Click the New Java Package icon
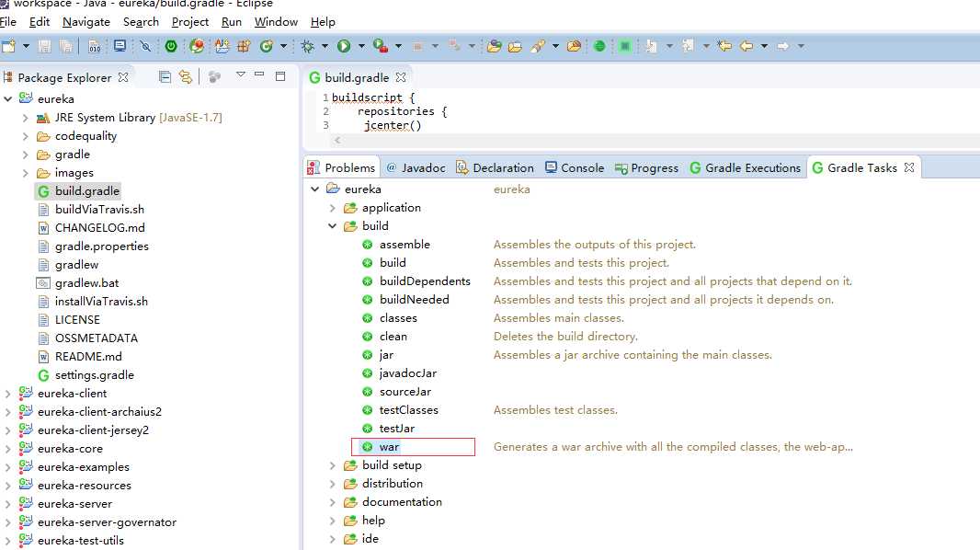Screen dimensions: 980x550 [x=244, y=46]
